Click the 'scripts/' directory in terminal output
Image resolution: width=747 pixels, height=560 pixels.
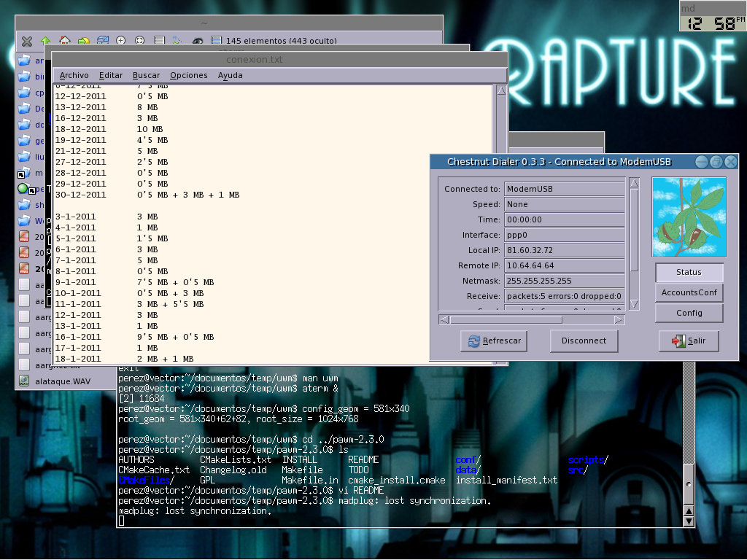(x=588, y=460)
